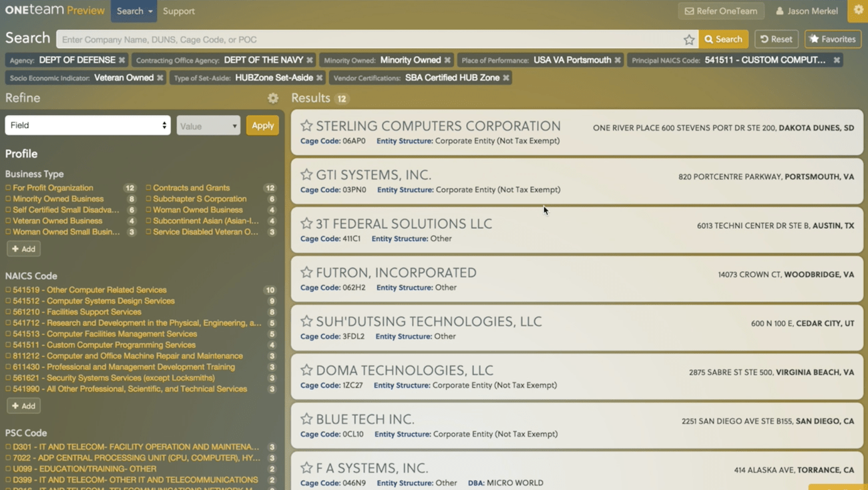Viewport: 868px width, 490px height.
Task: Star the Doma Technologies, LLC result
Action: (306, 370)
